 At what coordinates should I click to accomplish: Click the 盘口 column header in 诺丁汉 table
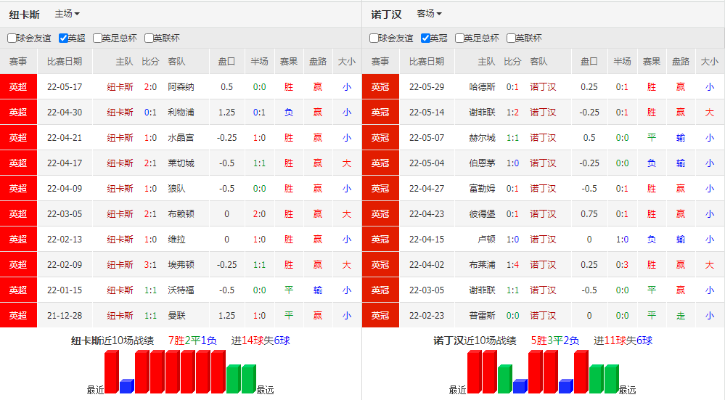(588, 62)
